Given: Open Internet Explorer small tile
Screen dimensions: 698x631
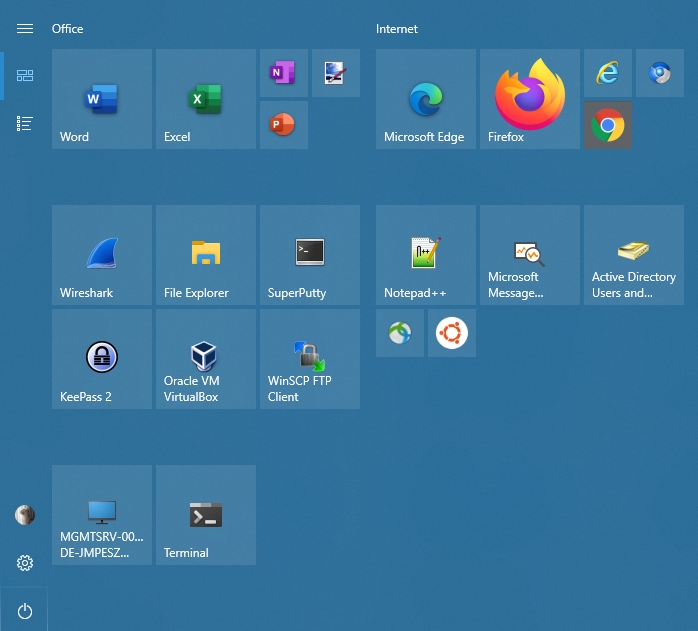Looking at the screenshot, I should click(607, 73).
